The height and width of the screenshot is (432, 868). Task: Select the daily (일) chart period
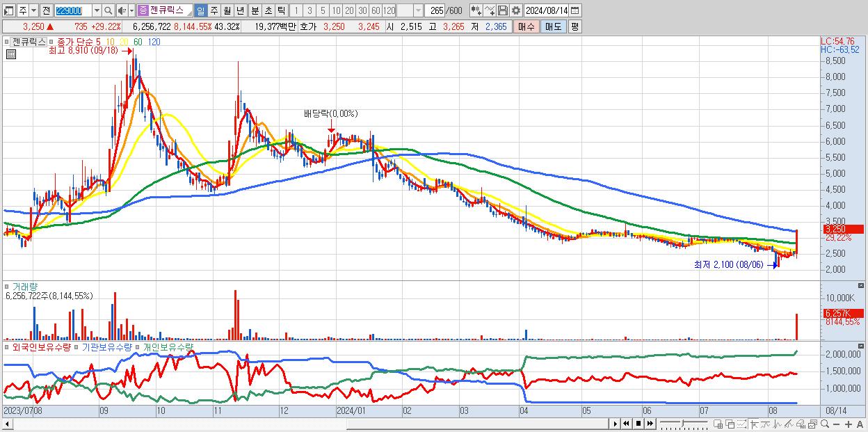coord(200,10)
